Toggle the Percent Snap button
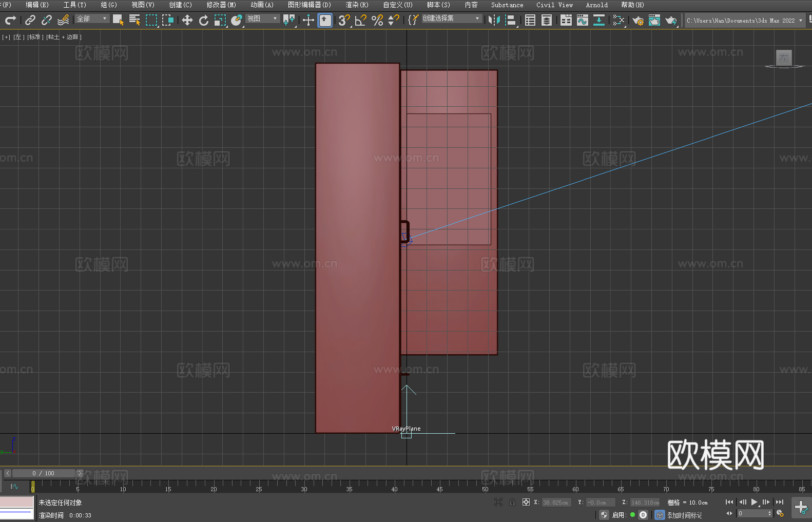Screen dimensions: 812x522 [377, 20]
